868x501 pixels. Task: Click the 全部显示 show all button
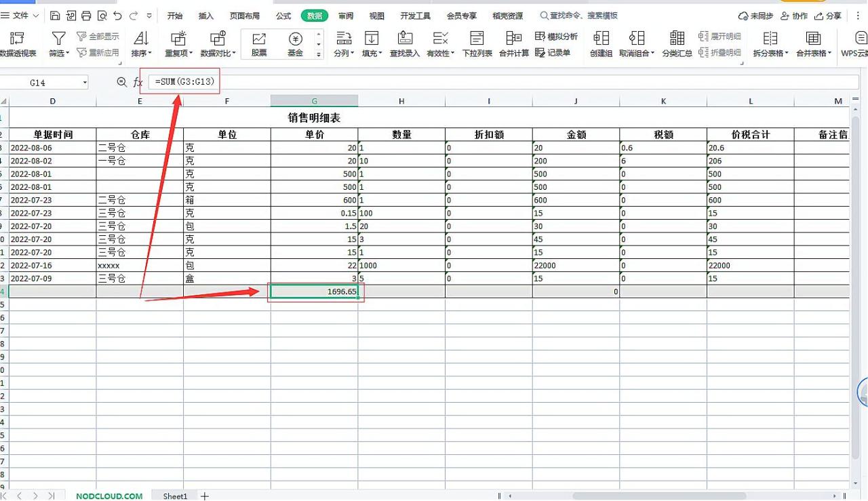(98, 37)
